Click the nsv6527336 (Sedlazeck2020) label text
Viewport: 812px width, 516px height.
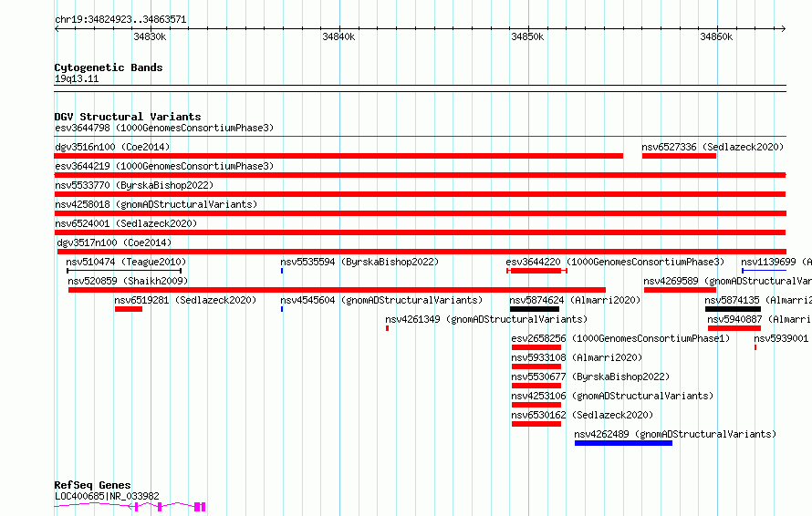click(x=713, y=147)
